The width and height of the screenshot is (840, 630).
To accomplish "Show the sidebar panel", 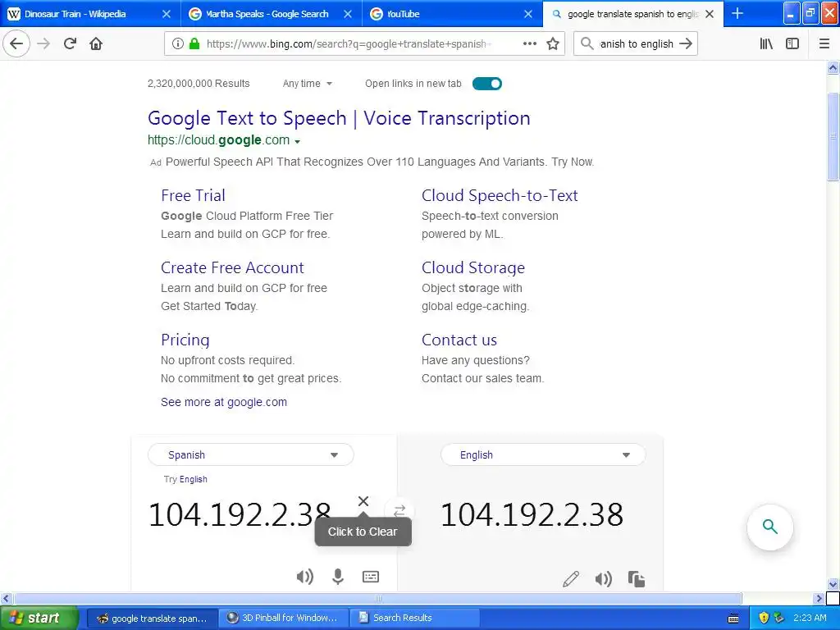I will [792, 43].
